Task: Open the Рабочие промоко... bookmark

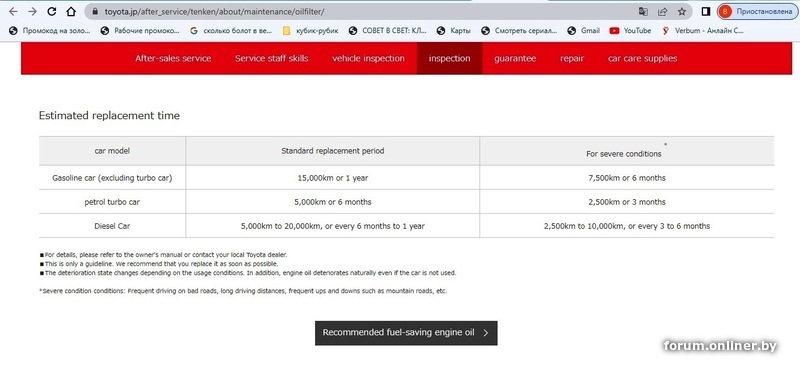Action: [140, 31]
